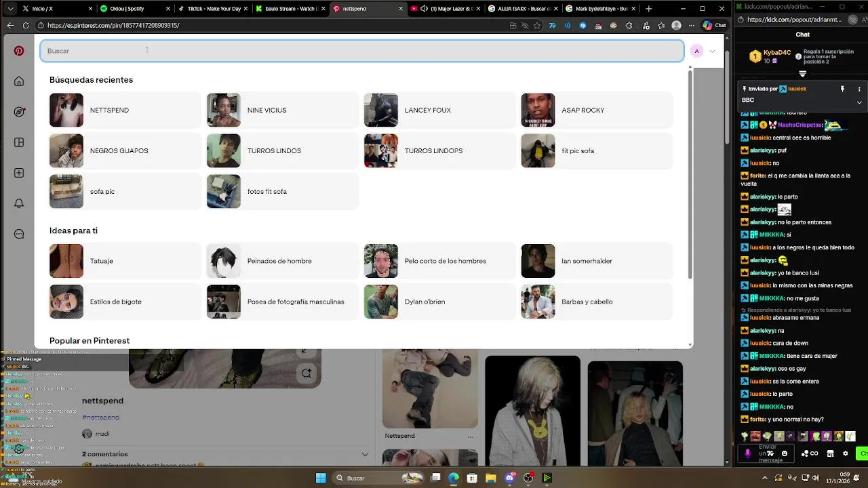Expand Pinterest account dropdown chevron
868x488 pixels.
(x=712, y=51)
